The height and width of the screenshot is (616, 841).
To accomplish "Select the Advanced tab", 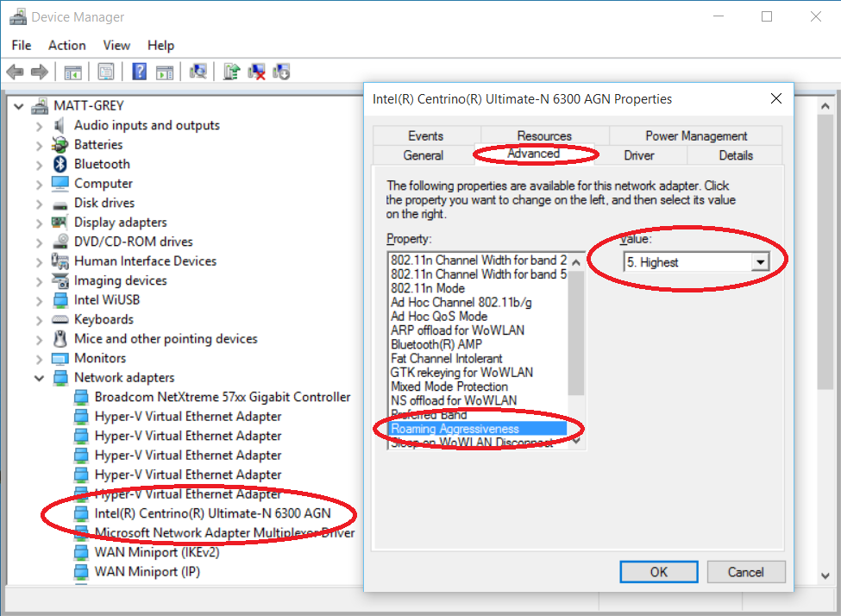I will point(534,154).
